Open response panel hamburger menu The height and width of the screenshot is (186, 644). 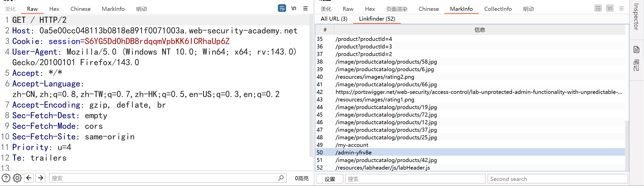621,8
